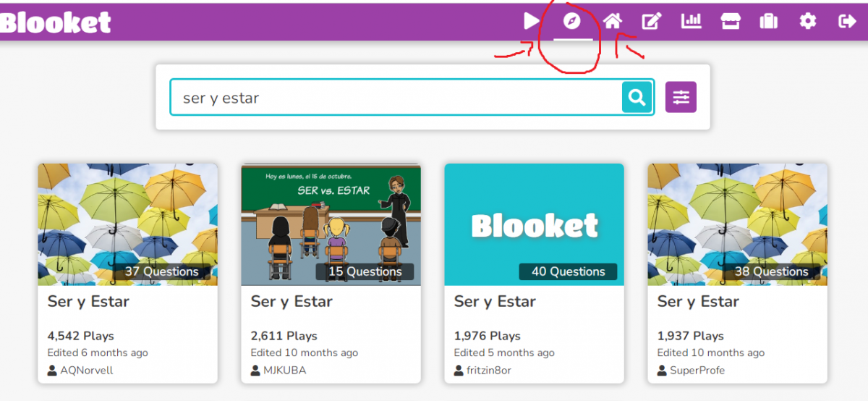This screenshot has height=401, width=868.
Task: Open the Blooket logo set thumbnail
Action: 534,224
